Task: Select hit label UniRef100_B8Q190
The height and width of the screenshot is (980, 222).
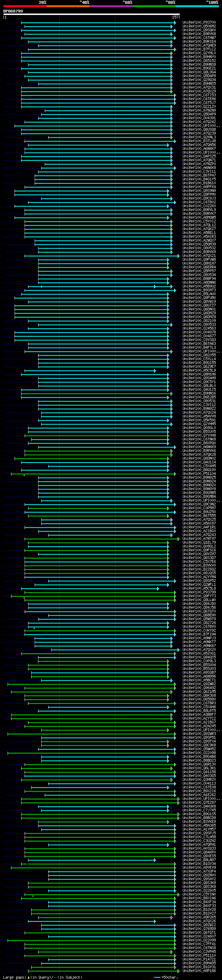Action: (x=199, y=470)
